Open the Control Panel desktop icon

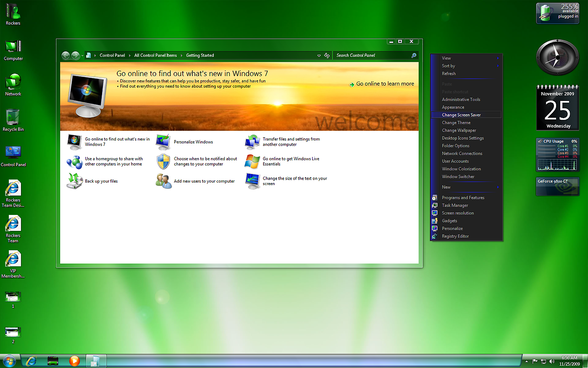(x=13, y=156)
